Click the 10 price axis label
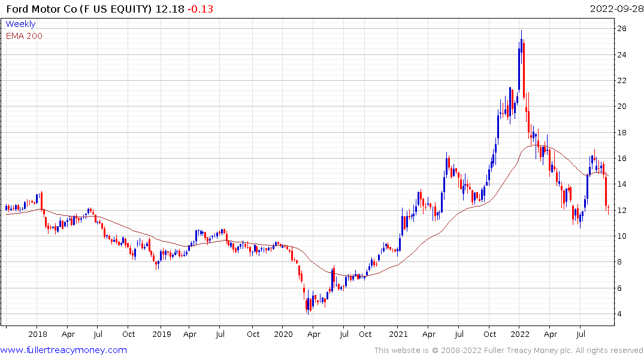Viewport: 644px width, 359px height. click(x=622, y=236)
